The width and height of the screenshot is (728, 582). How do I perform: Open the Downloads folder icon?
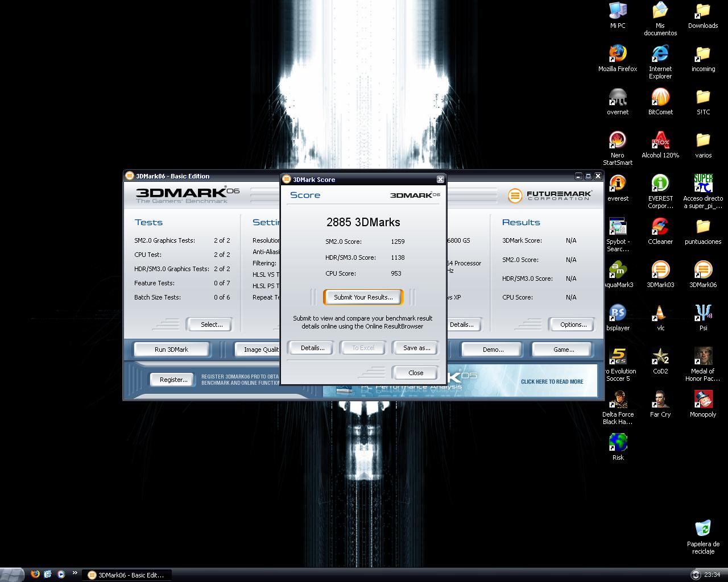point(703,15)
